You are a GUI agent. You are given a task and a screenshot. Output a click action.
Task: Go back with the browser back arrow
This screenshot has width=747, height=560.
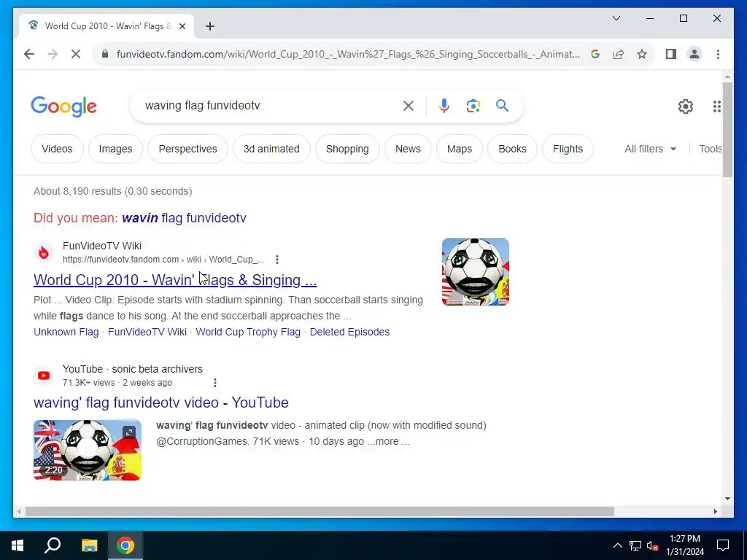click(x=29, y=54)
